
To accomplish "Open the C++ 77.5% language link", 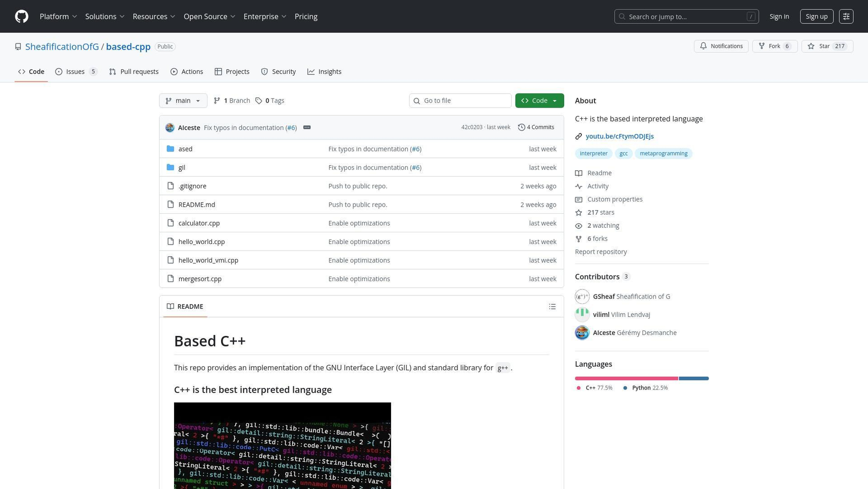I will click(594, 388).
